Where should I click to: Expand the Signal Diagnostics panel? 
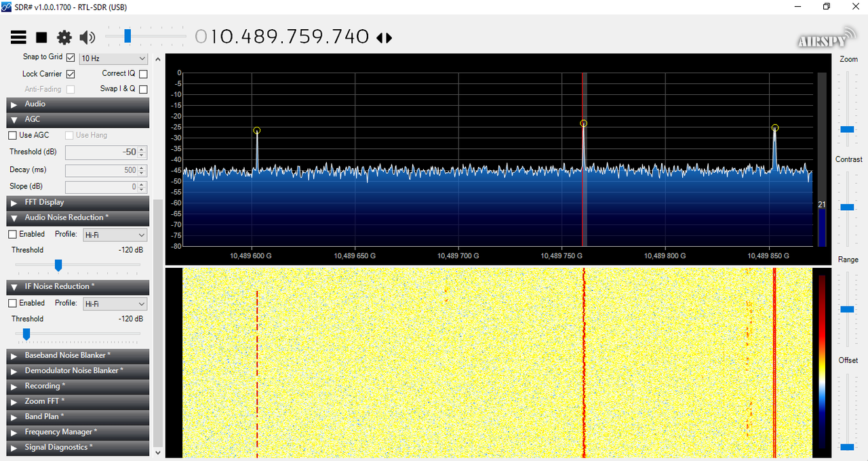tap(78, 447)
